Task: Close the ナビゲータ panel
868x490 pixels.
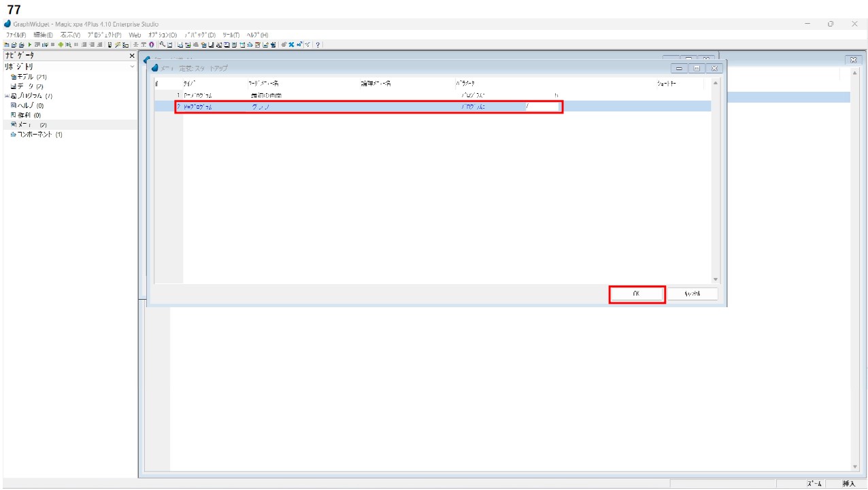Action: pos(132,56)
